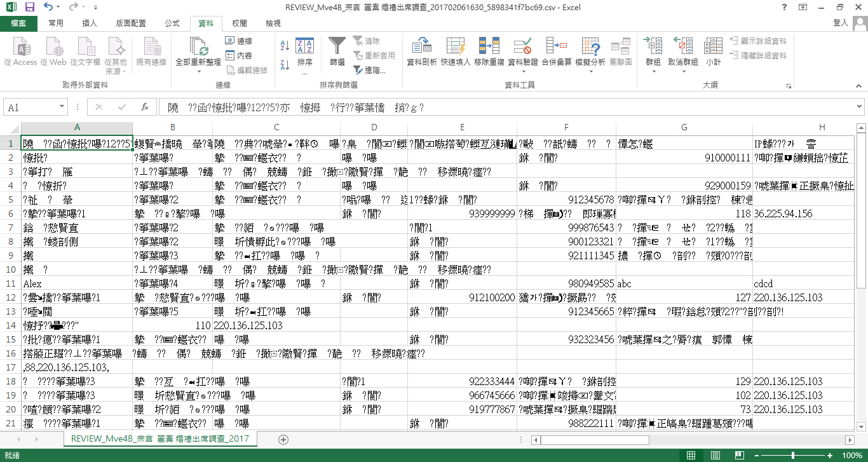This screenshot has height=462, width=868.
Task: Run 快速填入 flash fill
Action: [x=456, y=53]
